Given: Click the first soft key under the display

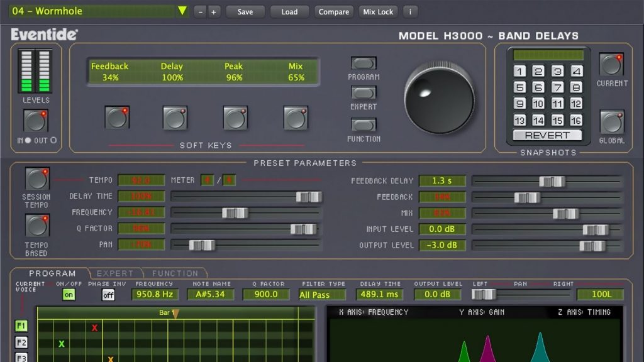Looking at the screenshot, I should coord(116,118).
